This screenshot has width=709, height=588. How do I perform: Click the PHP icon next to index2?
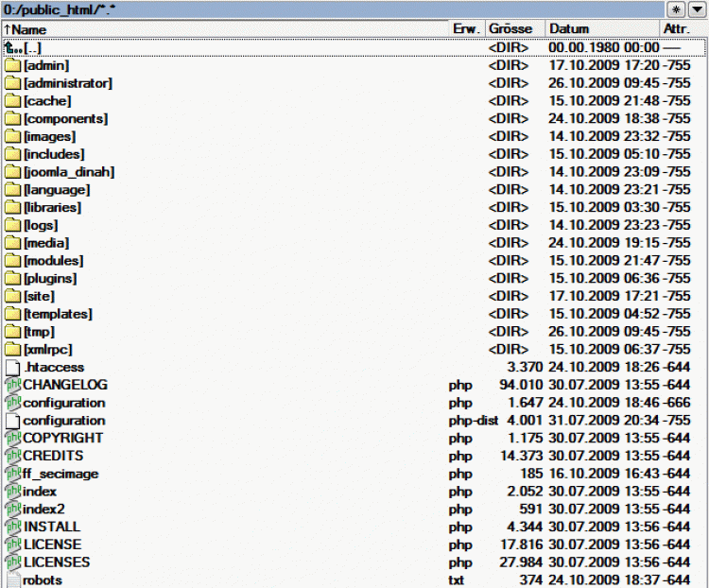[12, 509]
